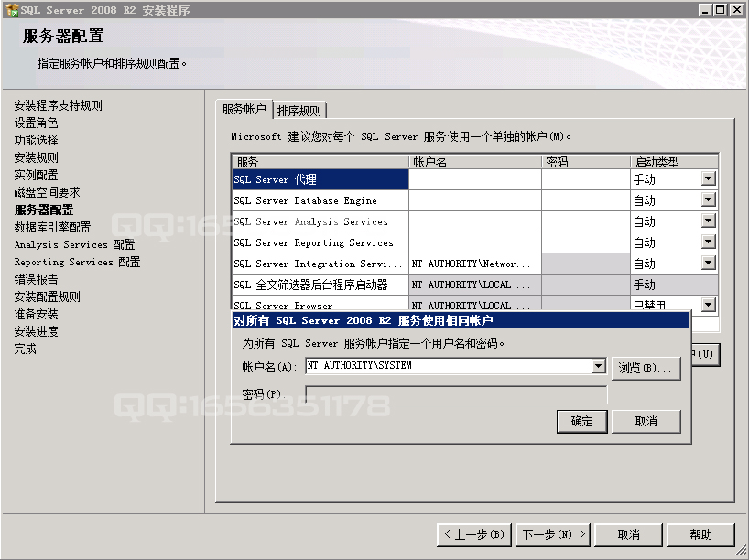Image resolution: width=749 pixels, height=560 pixels.
Task: Close the SQL Server setup window
Action: pos(737,9)
